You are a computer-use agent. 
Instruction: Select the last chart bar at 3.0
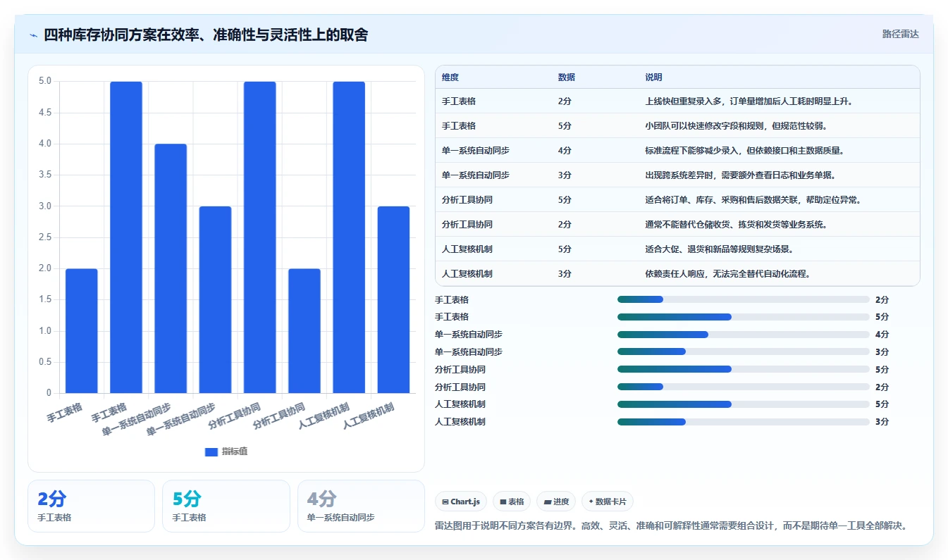pyautogui.click(x=393, y=299)
